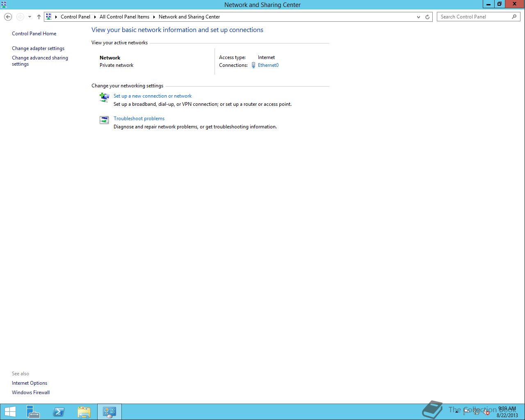Open File Explorer from the taskbar
Viewport: 525px width, 420px height.
[84, 412]
